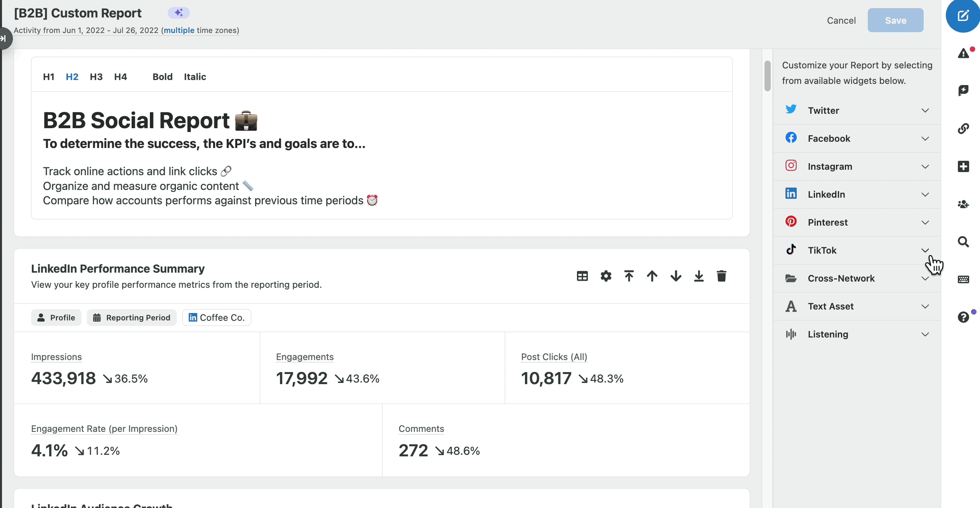Click the 433,918 impressions value

pos(63,378)
